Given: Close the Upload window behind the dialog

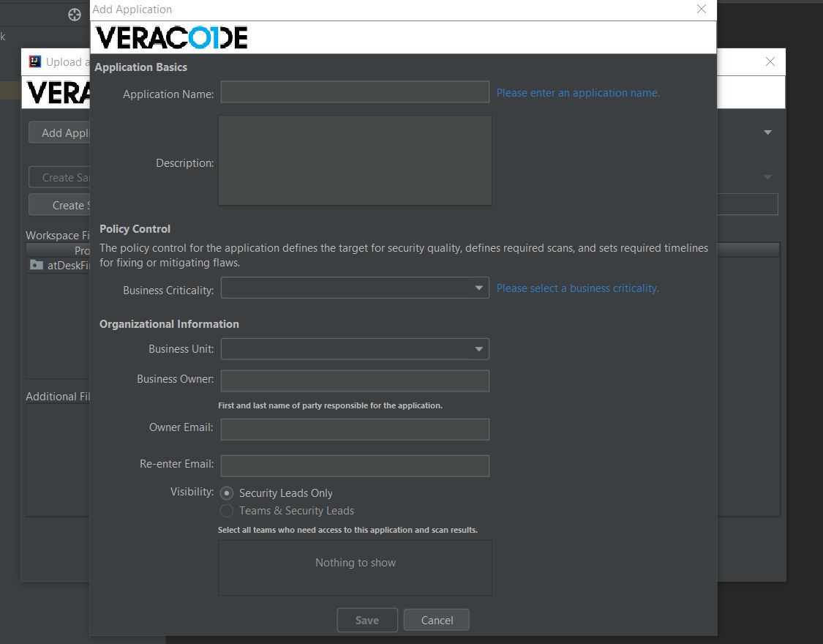Looking at the screenshot, I should (x=770, y=61).
